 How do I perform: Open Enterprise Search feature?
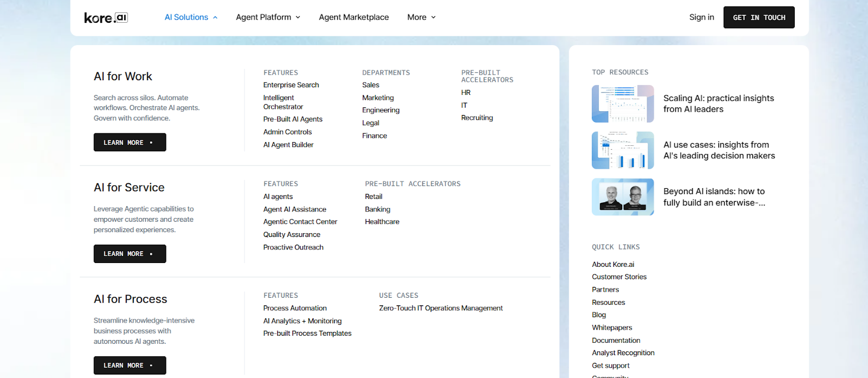[x=291, y=85]
